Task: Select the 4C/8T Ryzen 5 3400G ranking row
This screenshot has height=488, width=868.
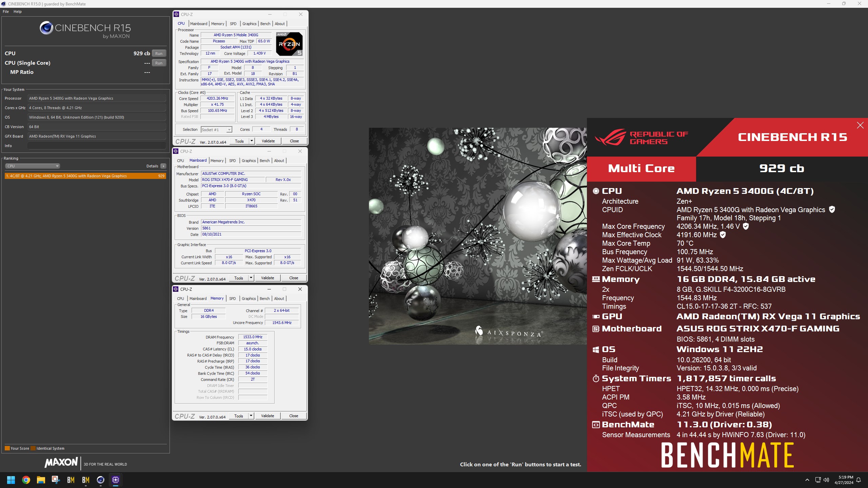Action: click(x=85, y=176)
